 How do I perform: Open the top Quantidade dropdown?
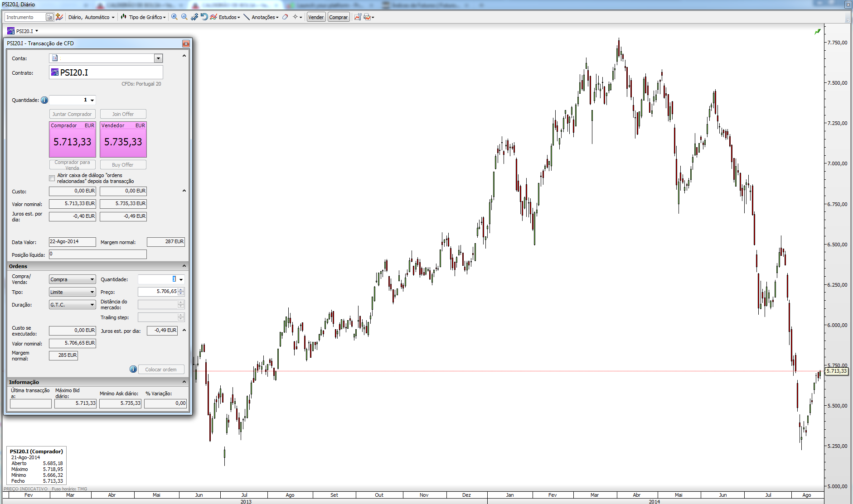click(x=92, y=100)
